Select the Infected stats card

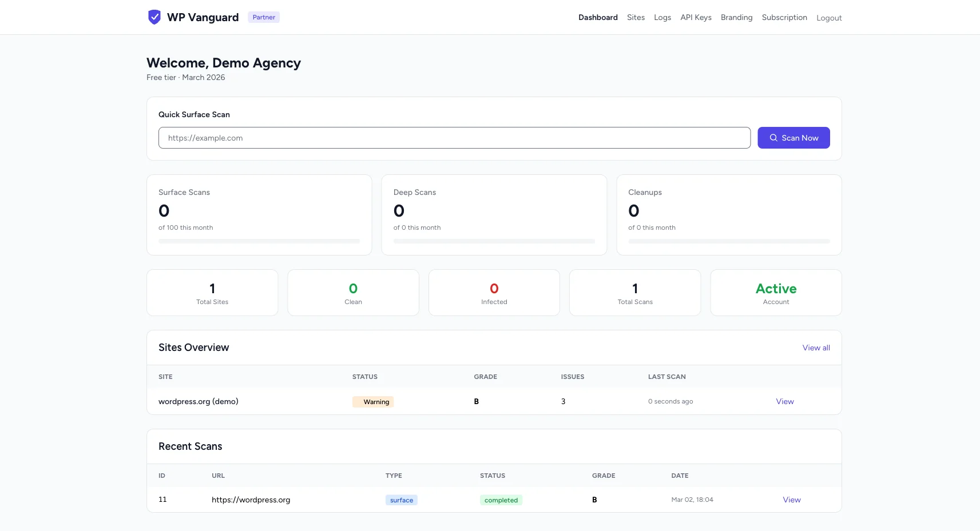tap(494, 292)
